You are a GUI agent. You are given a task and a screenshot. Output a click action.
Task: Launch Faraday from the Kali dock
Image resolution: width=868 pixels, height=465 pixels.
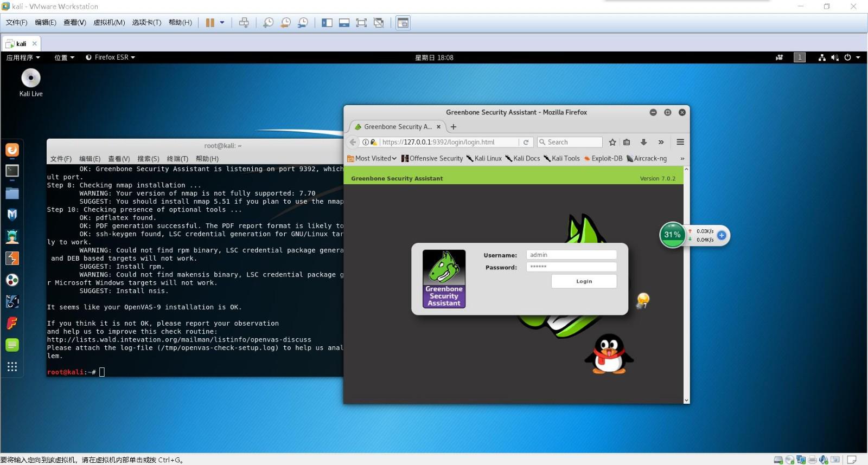tap(12, 323)
